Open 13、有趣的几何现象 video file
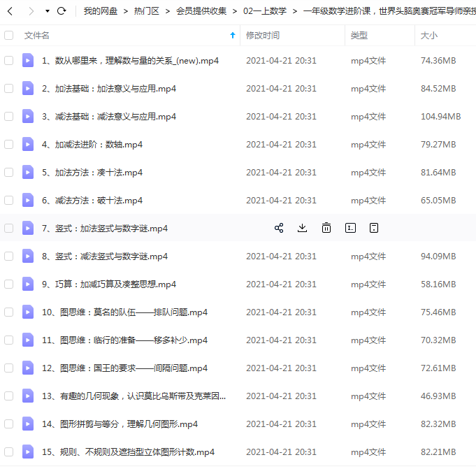Viewport: 476px width, 469px height. coord(134,396)
